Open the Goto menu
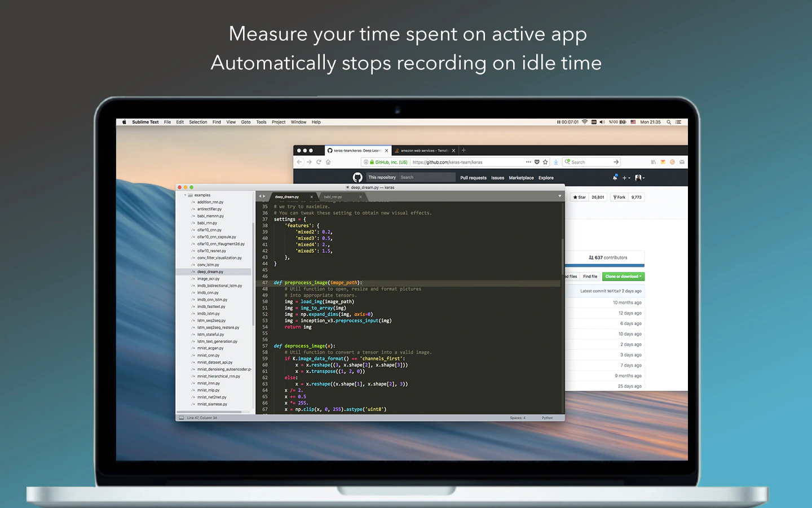 246,122
